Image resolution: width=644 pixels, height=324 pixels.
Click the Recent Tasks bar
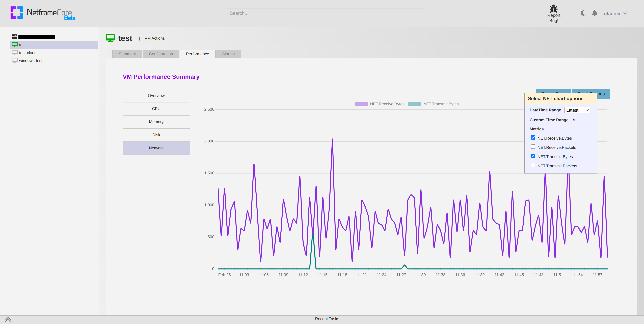(x=327, y=319)
